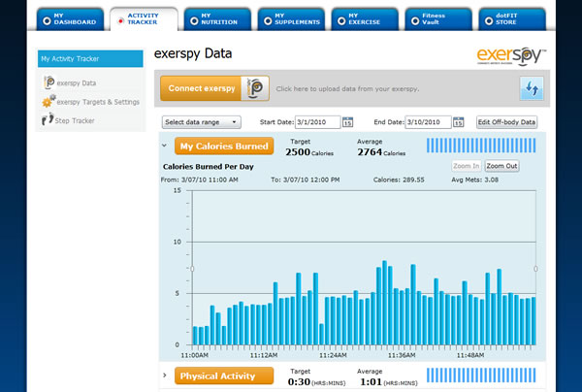Screen dimensions: 582x392
Task: Click the Connect exerspy button
Action: coord(200,88)
